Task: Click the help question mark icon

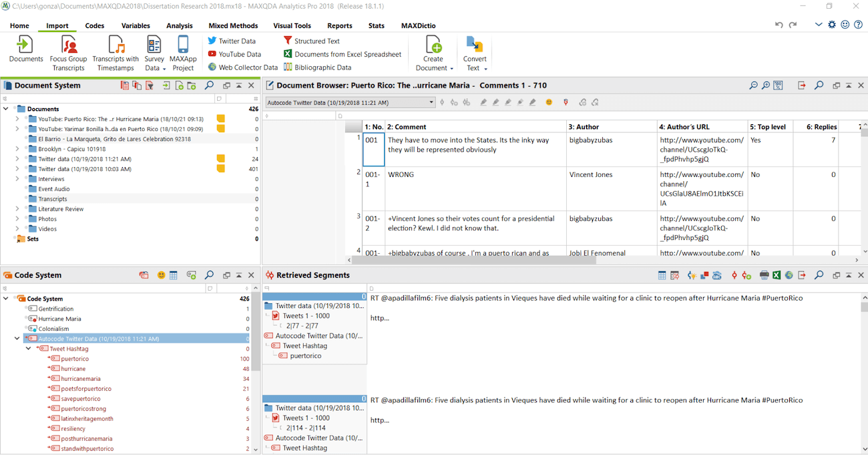Action: tap(859, 25)
